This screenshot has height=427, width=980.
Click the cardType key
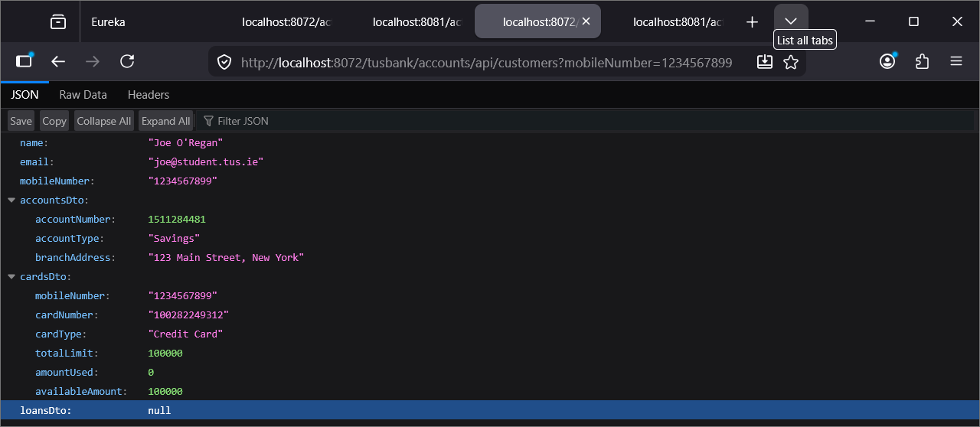coord(61,334)
